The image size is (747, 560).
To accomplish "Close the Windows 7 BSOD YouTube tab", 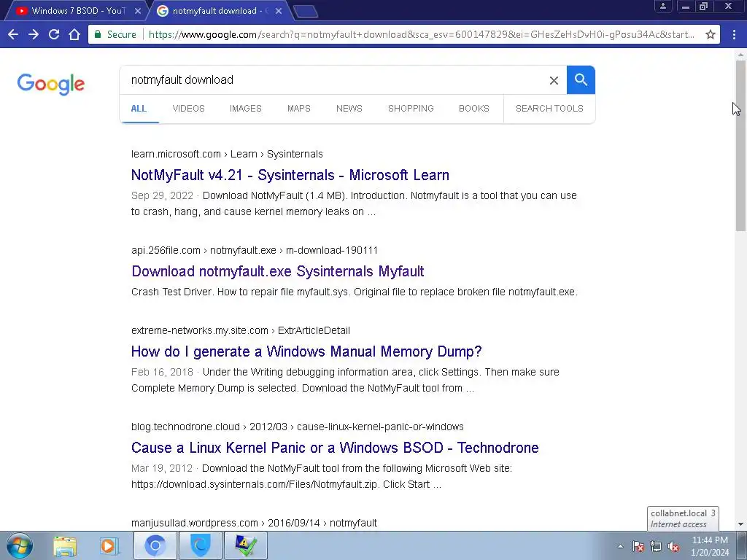I will [138, 11].
